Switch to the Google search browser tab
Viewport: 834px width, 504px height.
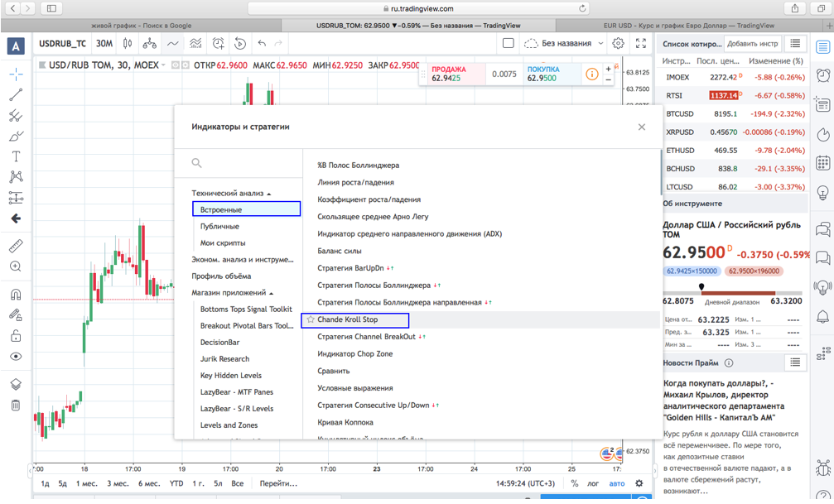[142, 26]
